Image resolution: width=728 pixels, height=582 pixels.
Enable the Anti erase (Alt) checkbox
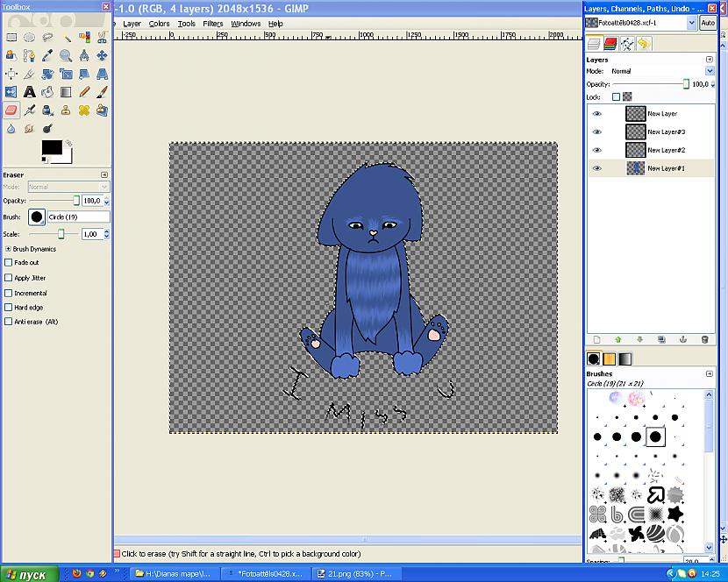coord(8,322)
